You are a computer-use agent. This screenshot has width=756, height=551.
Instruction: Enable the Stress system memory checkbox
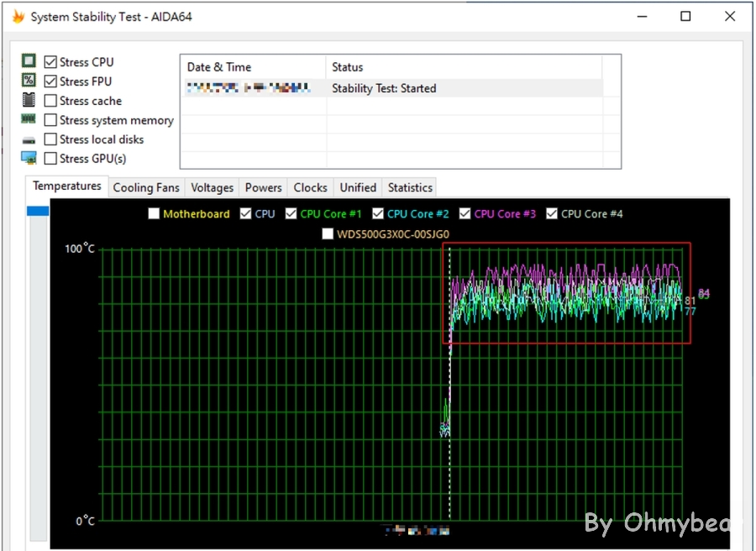pyautogui.click(x=50, y=119)
